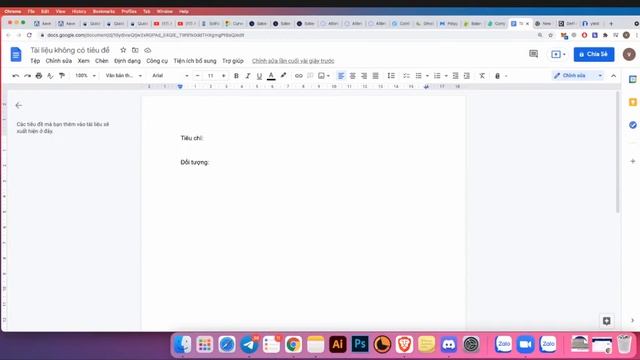Star the document title
The width and height of the screenshot is (640, 360).
[123, 50]
